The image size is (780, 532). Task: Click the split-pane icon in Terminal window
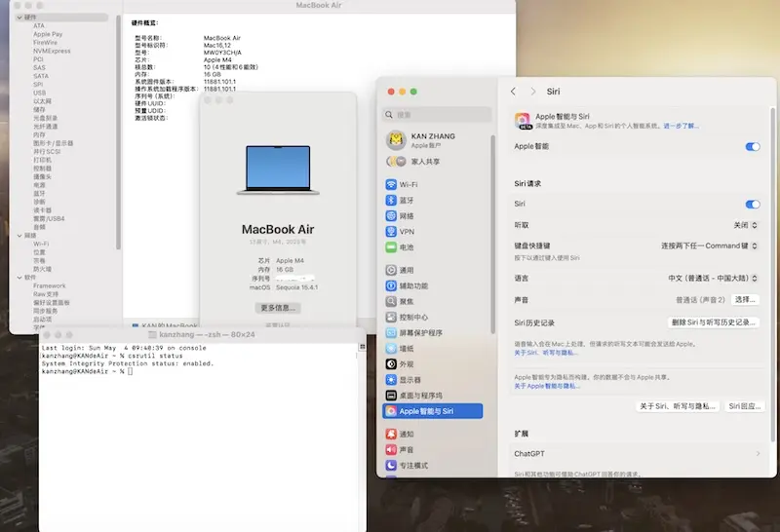coord(362,347)
